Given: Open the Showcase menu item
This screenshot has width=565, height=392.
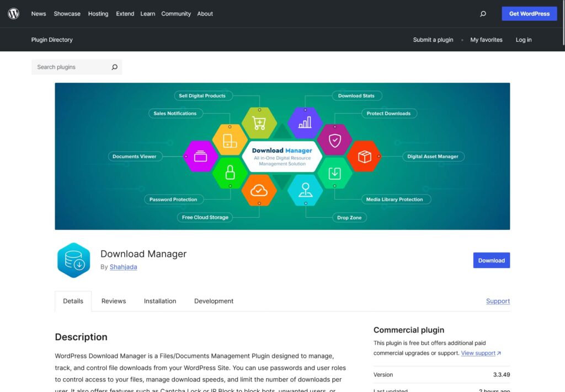Looking at the screenshot, I should 67,14.
